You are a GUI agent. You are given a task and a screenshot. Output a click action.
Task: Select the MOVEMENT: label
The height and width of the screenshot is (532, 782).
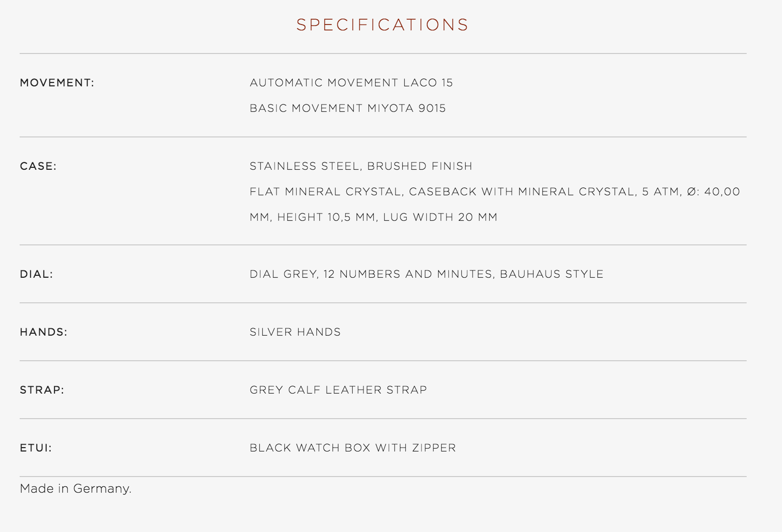[57, 82]
